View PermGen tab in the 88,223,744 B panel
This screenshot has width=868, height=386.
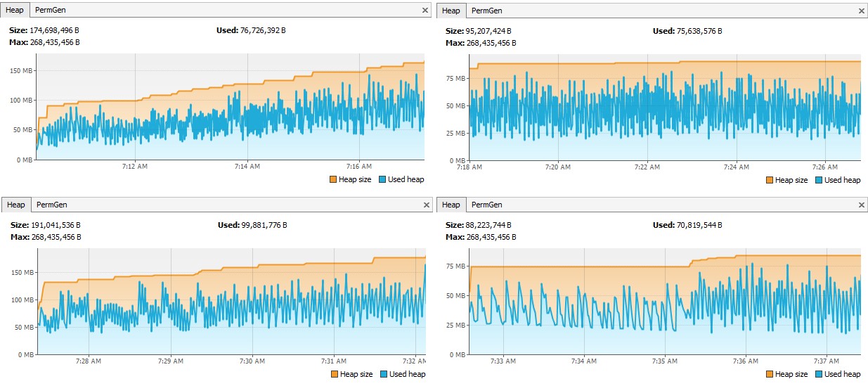pos(487,205)
